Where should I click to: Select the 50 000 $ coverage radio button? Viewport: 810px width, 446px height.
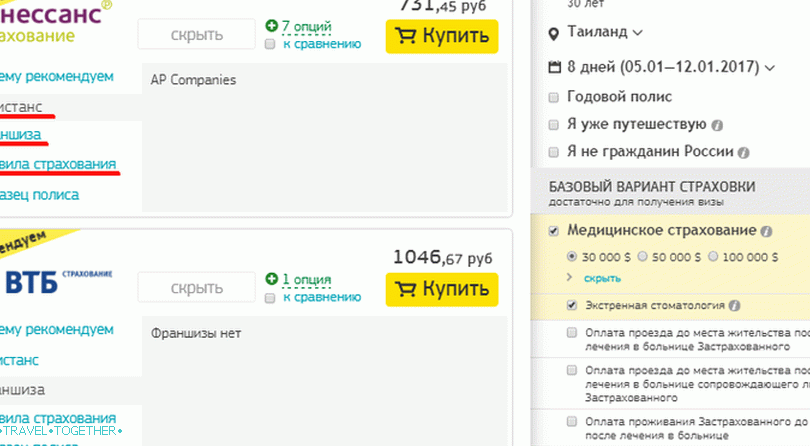coord(642,255)
